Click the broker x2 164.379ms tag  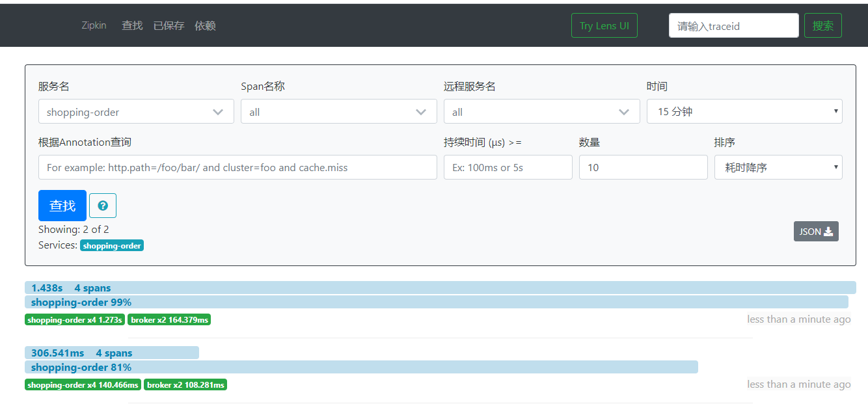point(169,319)
